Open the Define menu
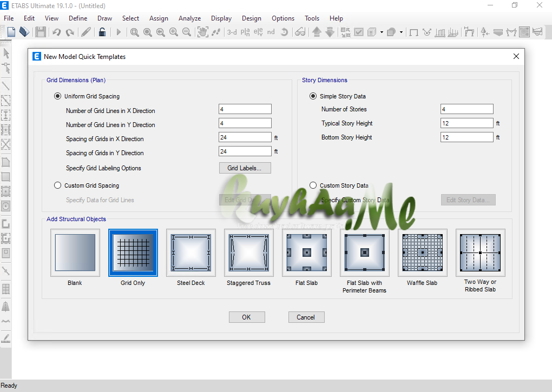This screenshot has height=392, width=552. (78, 18)
